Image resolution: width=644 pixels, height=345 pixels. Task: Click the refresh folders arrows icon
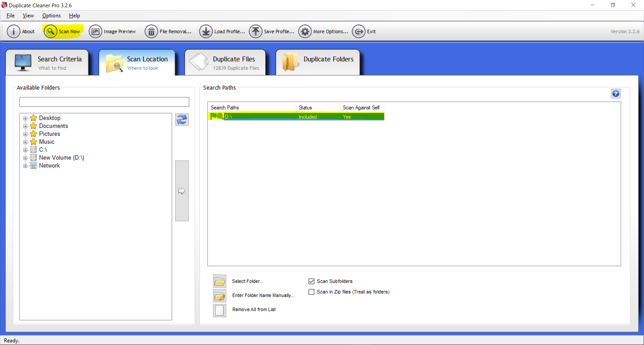182,120
